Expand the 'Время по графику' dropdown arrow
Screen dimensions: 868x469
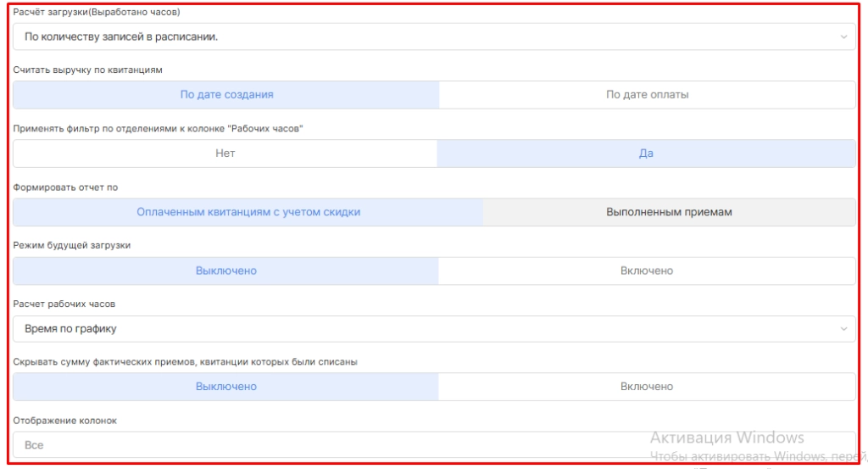coord(843,329)
